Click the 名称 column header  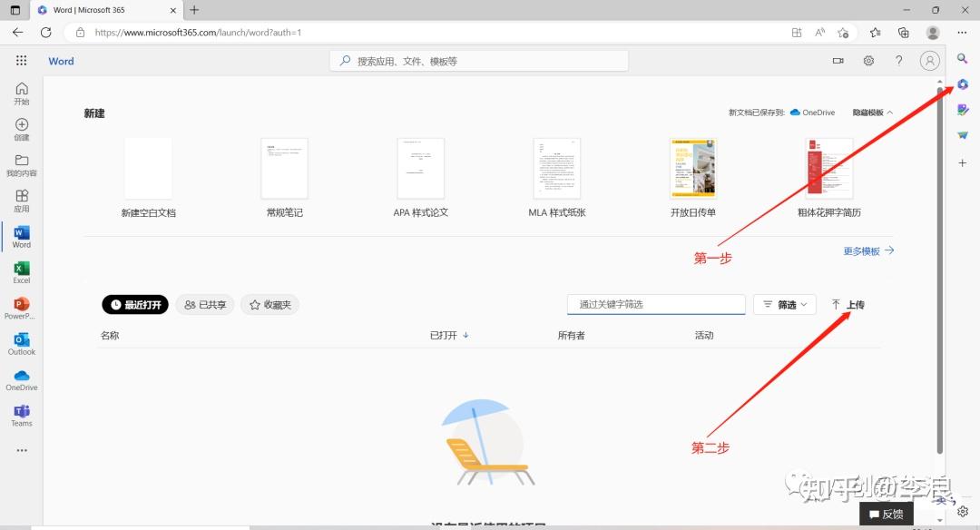coord(110,336)
